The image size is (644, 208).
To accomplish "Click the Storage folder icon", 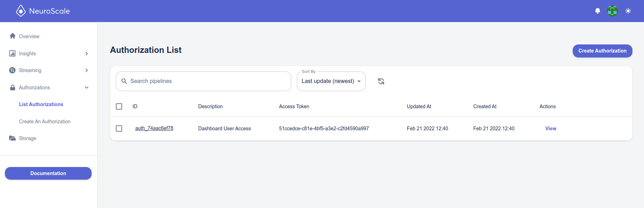I will (12, 138).
